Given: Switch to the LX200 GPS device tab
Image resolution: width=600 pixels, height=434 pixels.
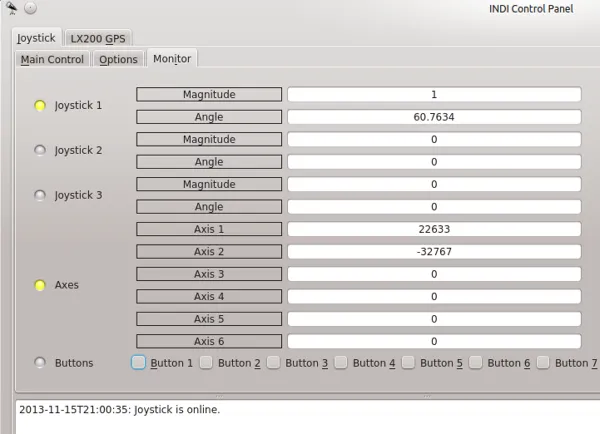Looking at the screenshot, I should [98, 39].
